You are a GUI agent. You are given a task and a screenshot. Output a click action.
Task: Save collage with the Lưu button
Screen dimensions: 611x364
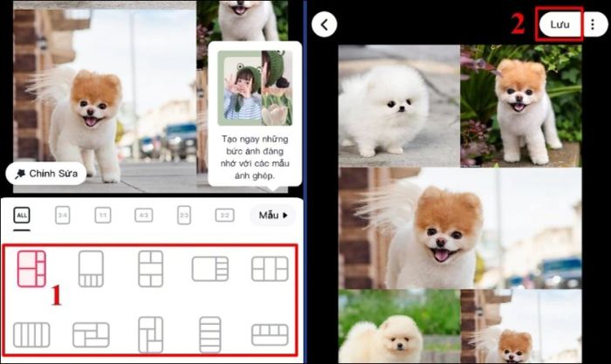(x=560, y=24)
